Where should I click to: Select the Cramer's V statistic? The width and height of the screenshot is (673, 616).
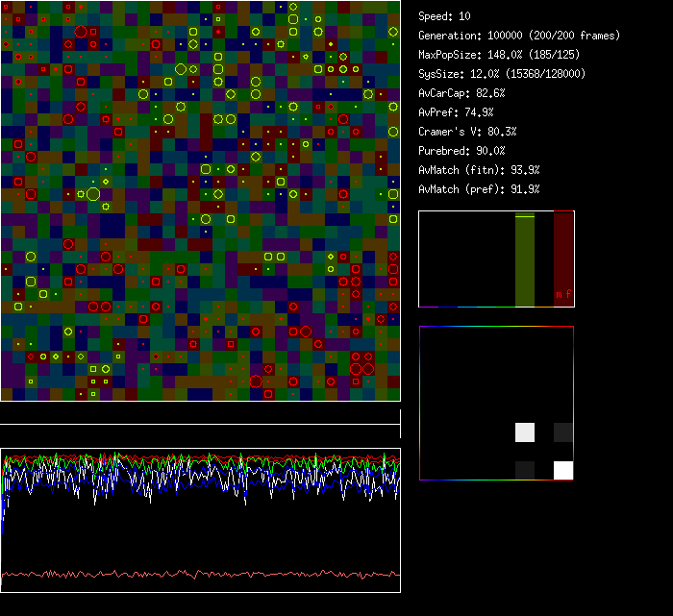[x=467, y=132]
